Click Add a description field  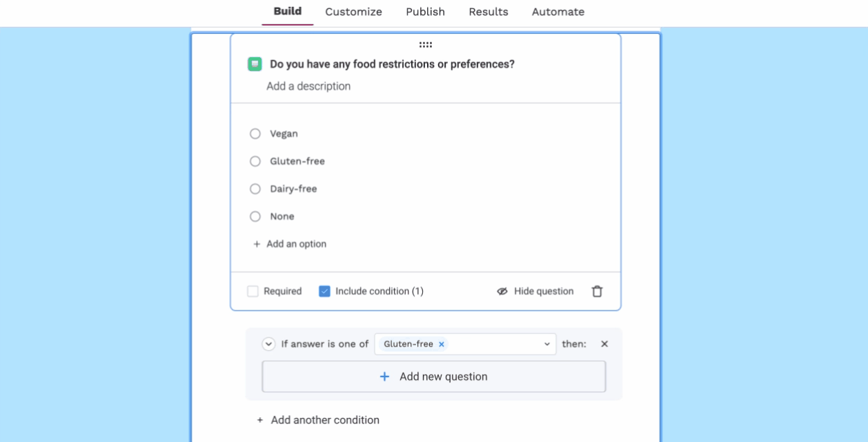click(308, 86)
